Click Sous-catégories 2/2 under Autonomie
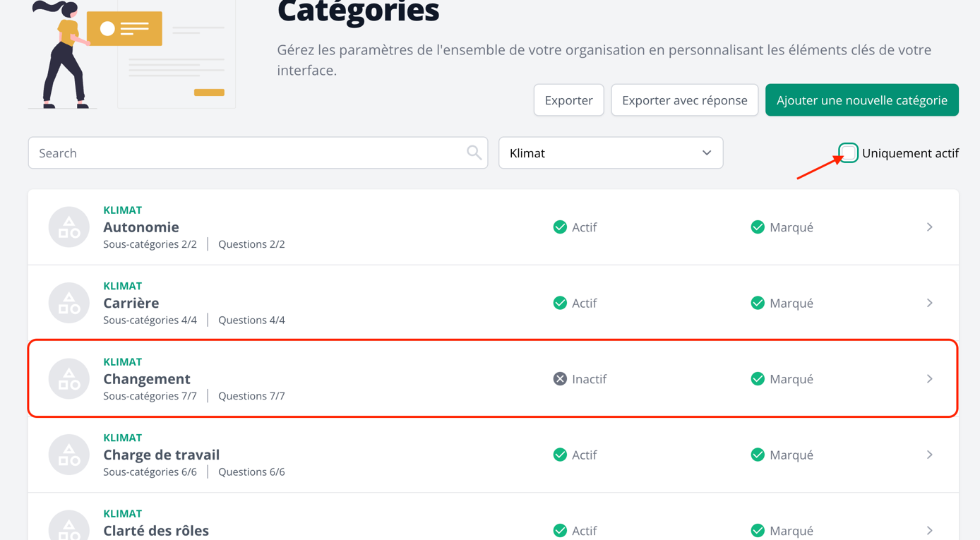980x540 pixels. [150, 244]
